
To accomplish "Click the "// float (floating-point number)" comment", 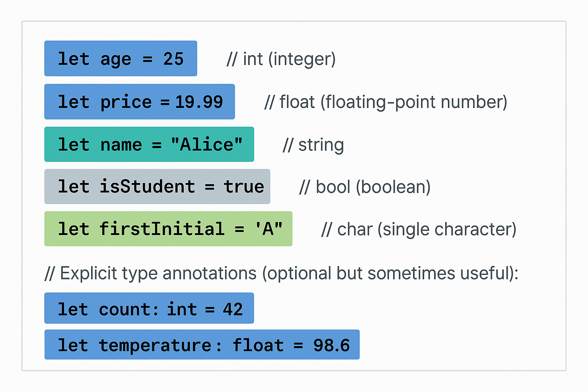I will [385, 102].
